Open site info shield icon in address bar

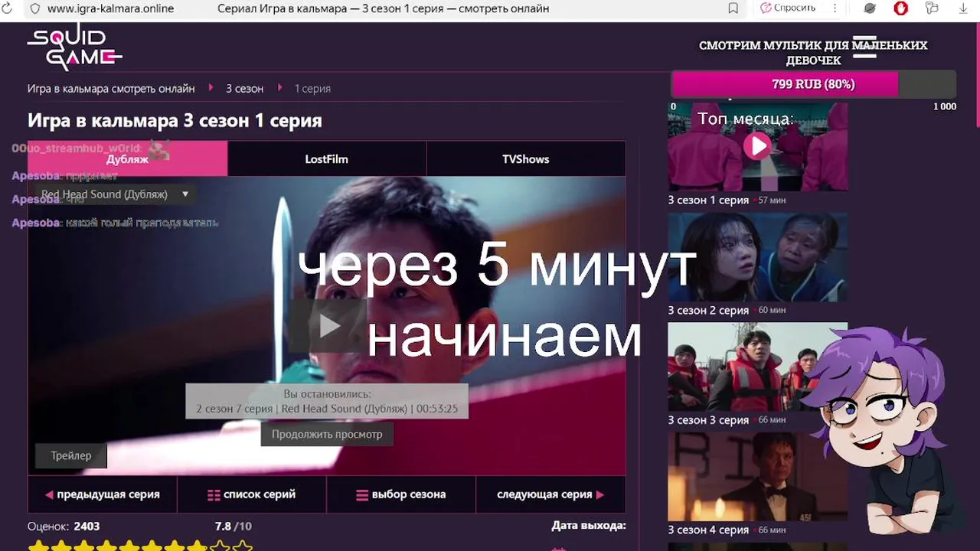(x=34, y=8)
